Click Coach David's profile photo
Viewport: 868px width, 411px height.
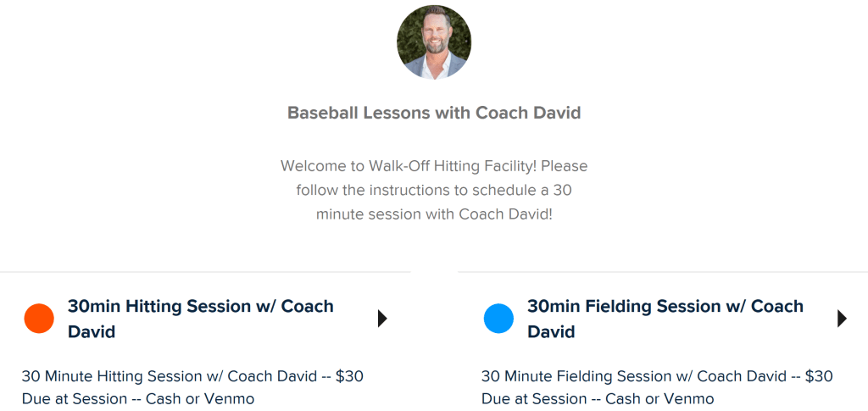[x=434, y=42]
